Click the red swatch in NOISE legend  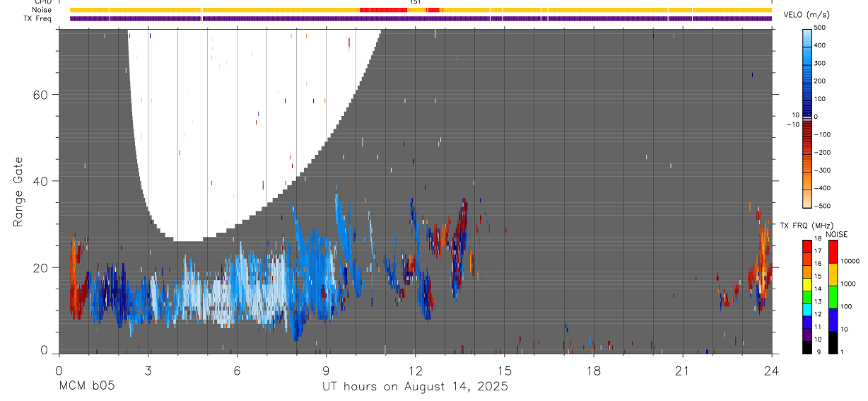point(833,252)
